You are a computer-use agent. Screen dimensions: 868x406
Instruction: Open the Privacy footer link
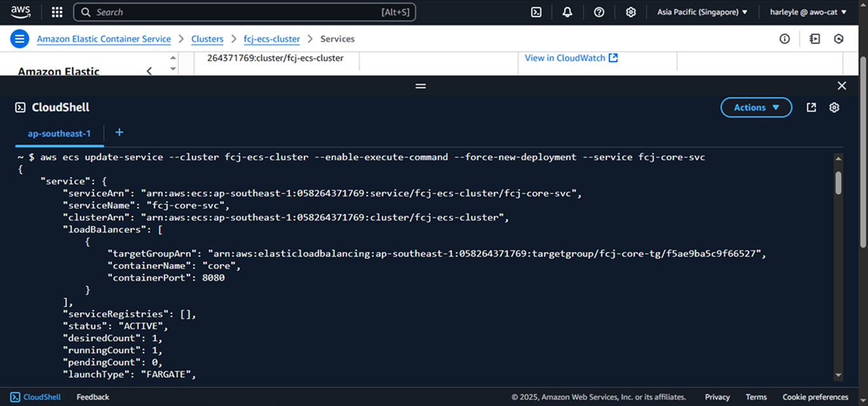click(x=717, y=397)
